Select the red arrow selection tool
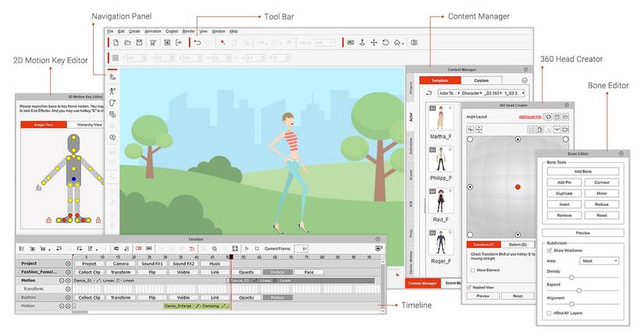644x336 pixels. pos(222,42)
